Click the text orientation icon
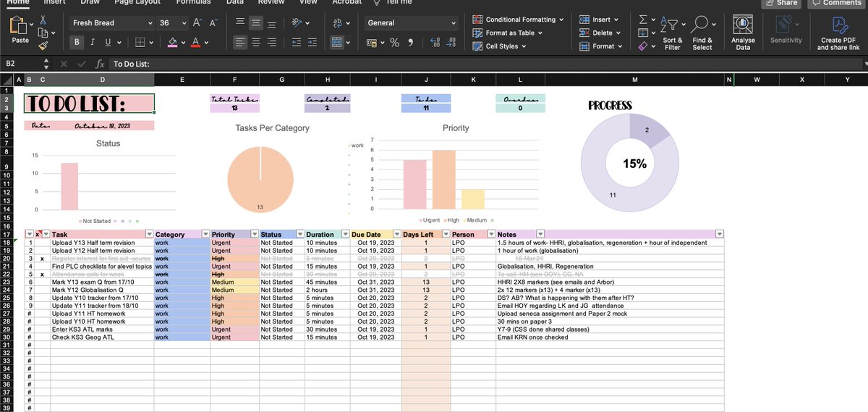This screenshot has width=868, height=412. 297,23
